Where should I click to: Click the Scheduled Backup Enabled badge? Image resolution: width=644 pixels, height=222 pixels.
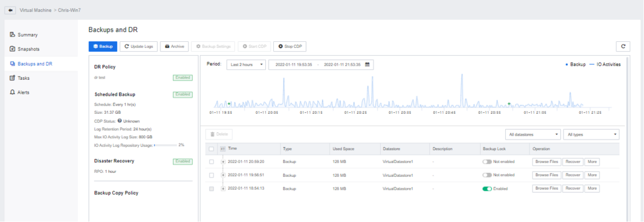coord(183,94)
